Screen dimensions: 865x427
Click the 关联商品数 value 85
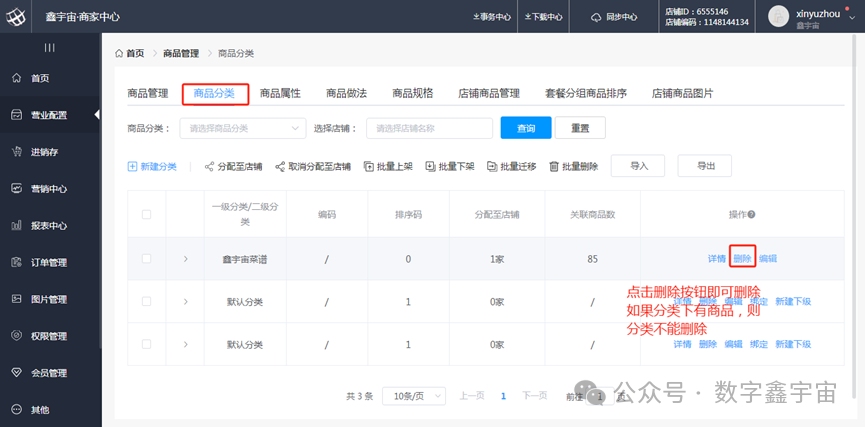592,259
